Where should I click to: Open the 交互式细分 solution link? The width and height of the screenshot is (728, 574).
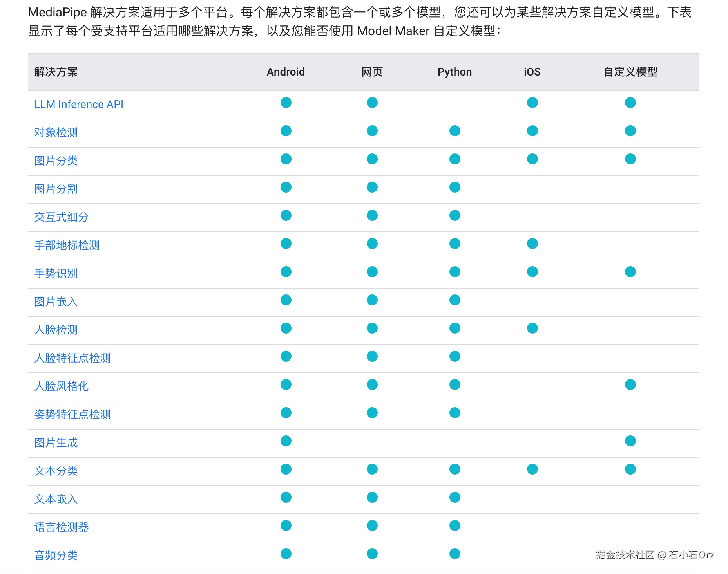(62, 217)
